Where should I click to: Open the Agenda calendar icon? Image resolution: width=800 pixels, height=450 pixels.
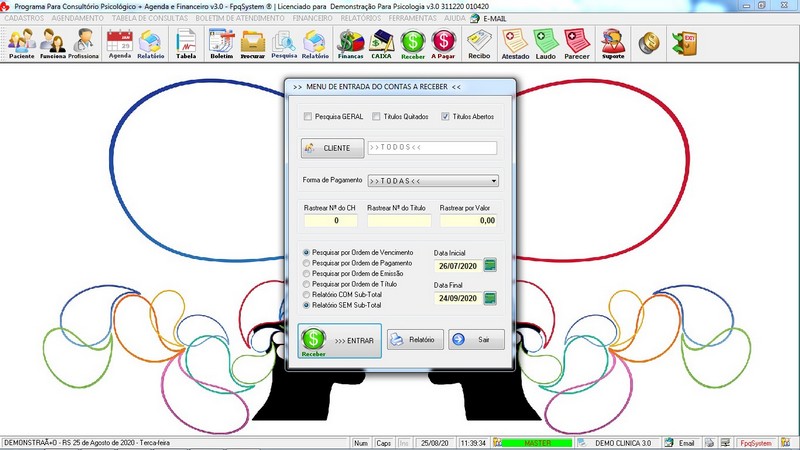(120, 44)
